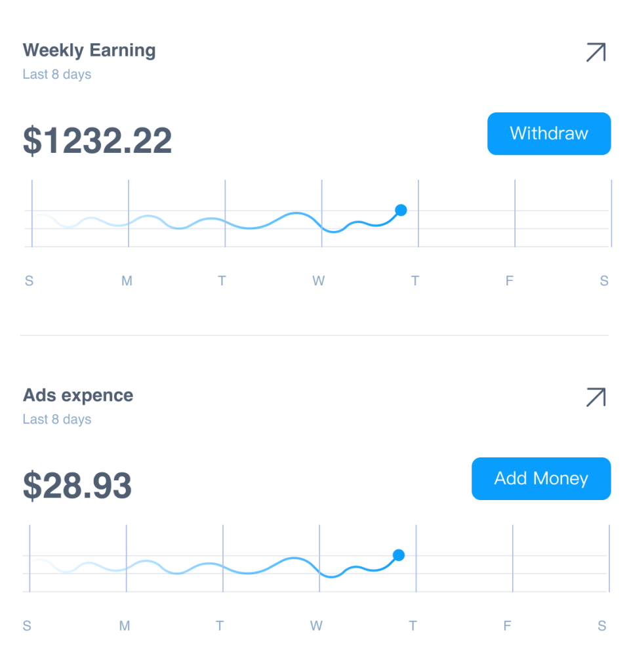Click 'Last 8 days' under Ads expence
Image resolution: width=629 pixels, height=672 pixels.
tap(57, 419)
